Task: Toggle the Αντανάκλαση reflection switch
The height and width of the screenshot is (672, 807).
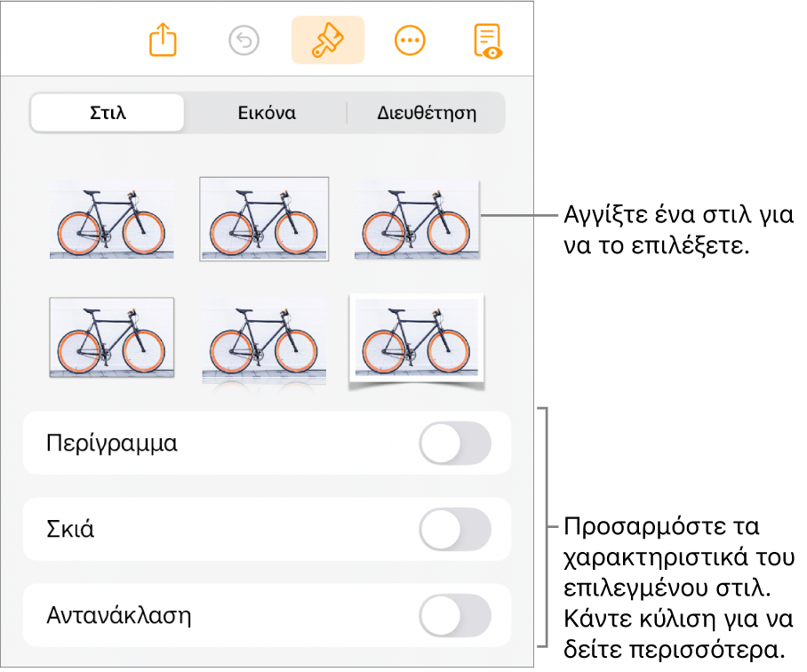Action: [x=455, y=615]
